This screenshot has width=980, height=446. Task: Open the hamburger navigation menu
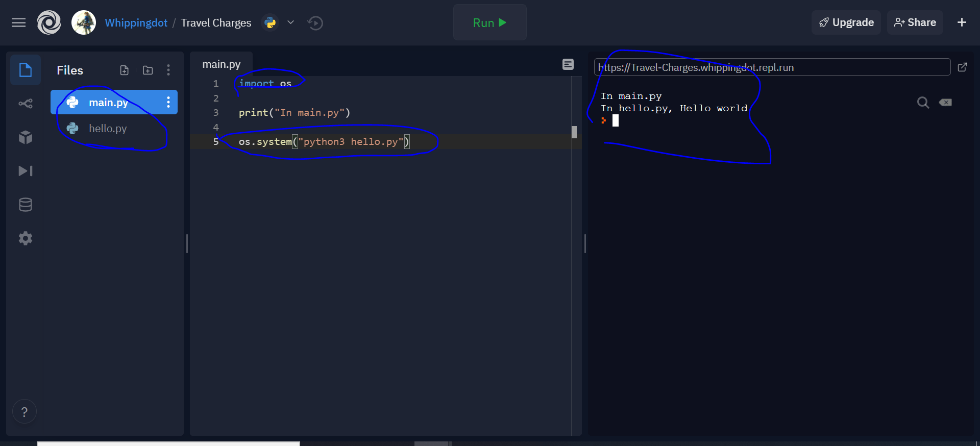coord(18,22)
